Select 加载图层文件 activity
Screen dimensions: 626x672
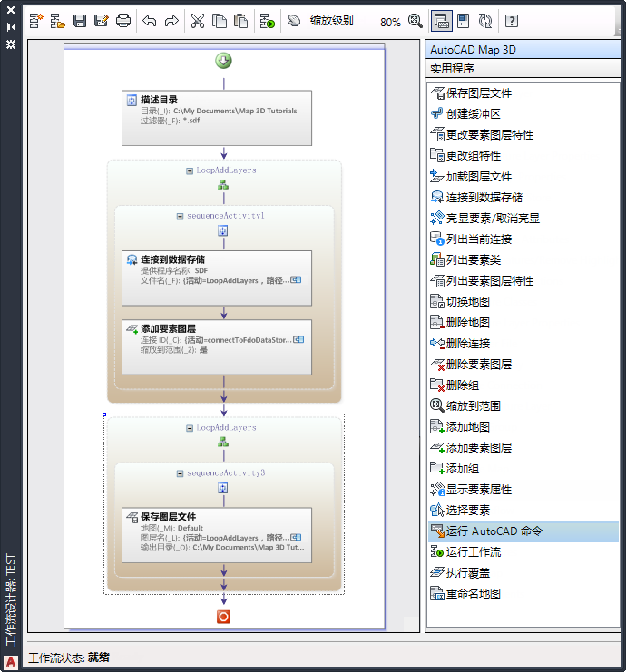coord(523,176)
